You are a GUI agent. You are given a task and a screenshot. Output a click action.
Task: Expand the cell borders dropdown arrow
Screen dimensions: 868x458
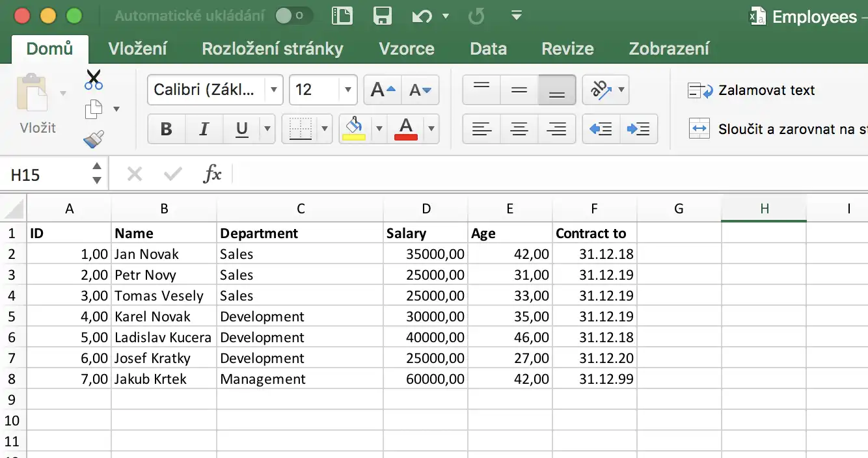pyautogui.click(x=324, y=129)
